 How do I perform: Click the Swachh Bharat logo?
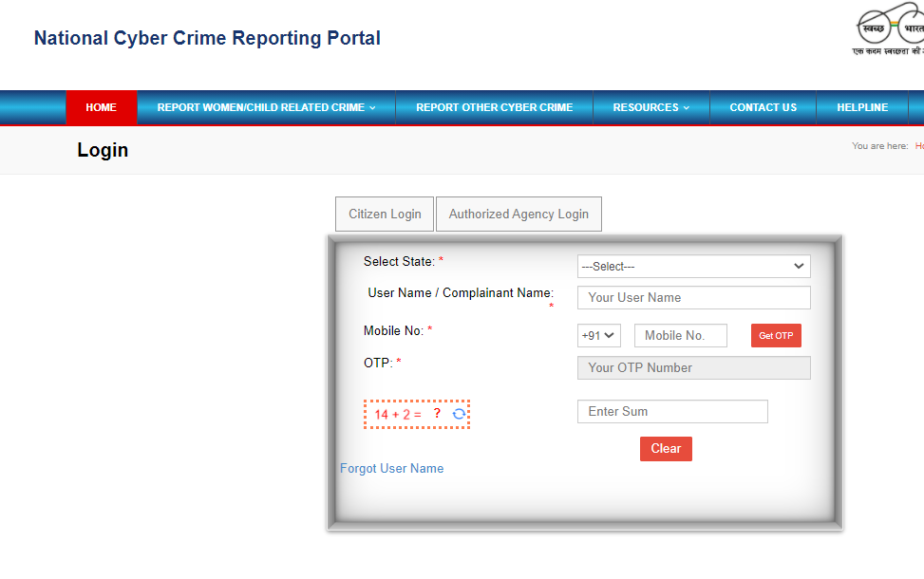pos(889,28)
